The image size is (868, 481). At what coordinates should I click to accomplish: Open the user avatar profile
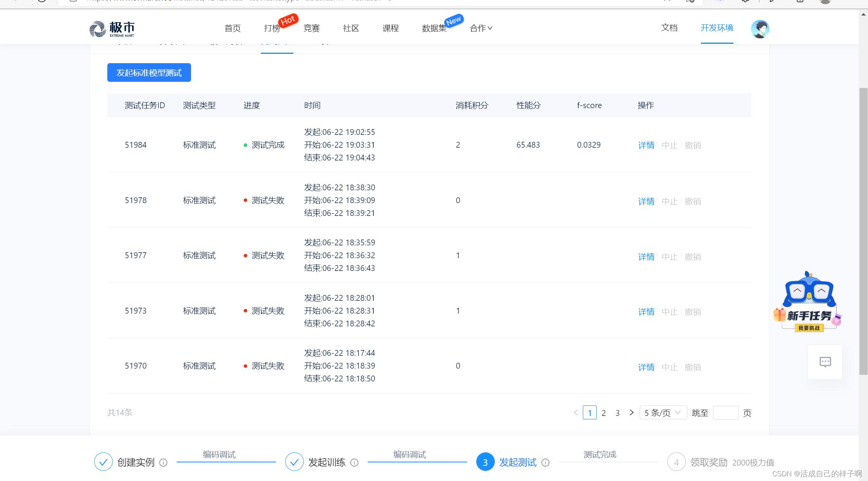(x=760, y=29)
